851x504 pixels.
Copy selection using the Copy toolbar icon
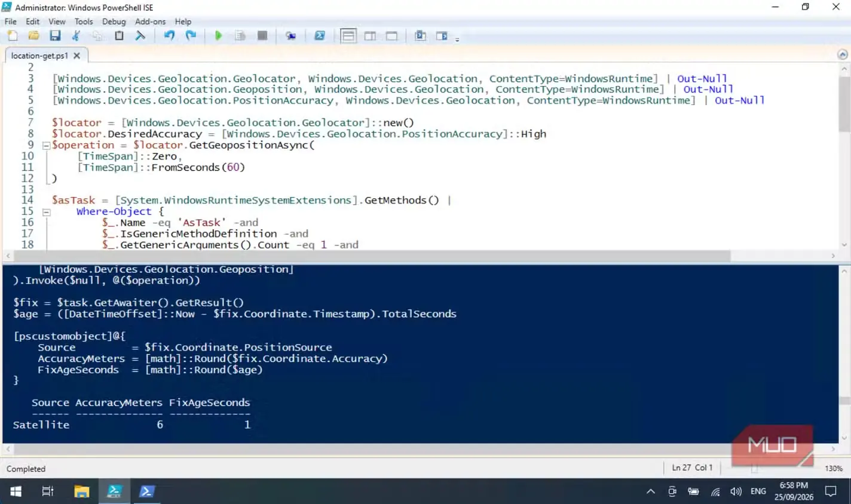97,36
